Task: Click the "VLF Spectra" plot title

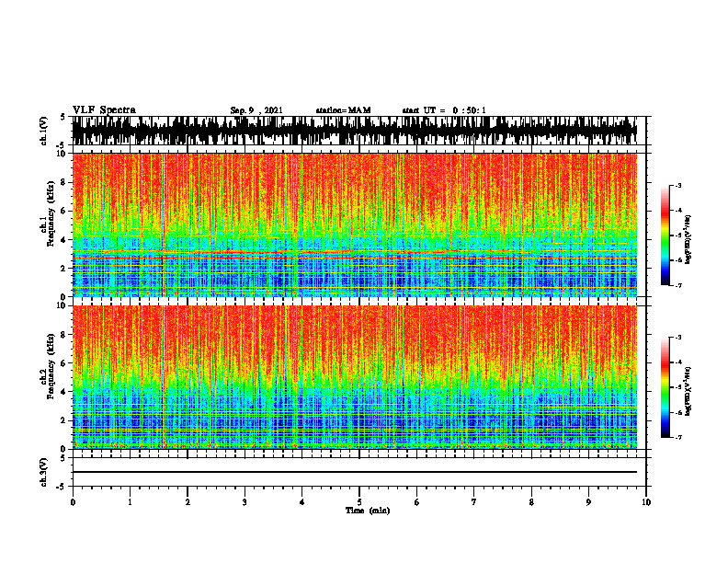Action: point(104,110)
